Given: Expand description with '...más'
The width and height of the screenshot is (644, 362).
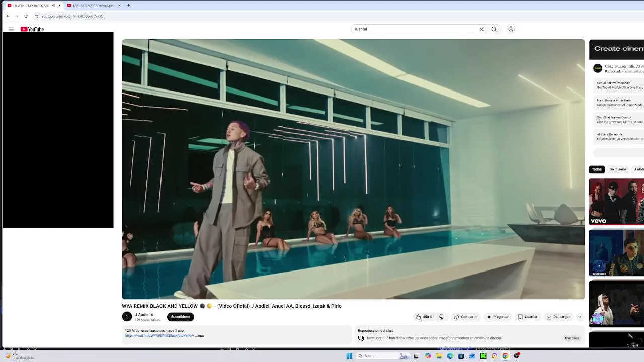Looking at the screenshot, I should (x=200, y=335).
